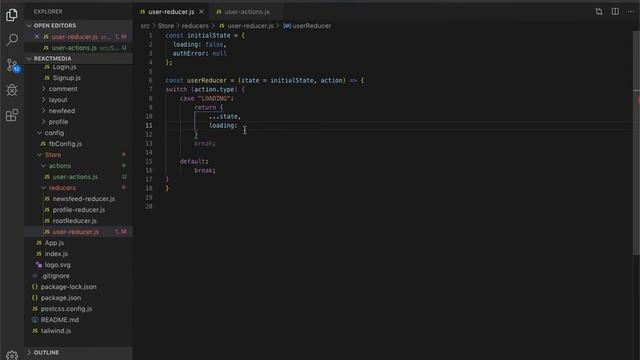
Task: Switch to the user-actions.js tab
Action: pos(247,12)
